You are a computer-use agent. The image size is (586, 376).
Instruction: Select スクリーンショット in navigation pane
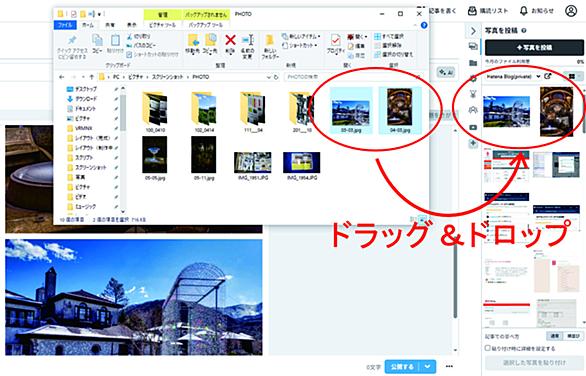pyautogui.click(x=87, y=167)
